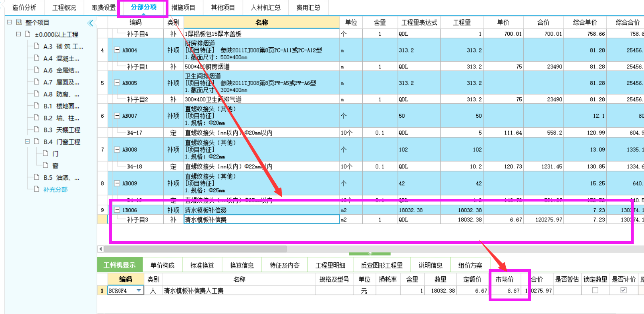Screen dimensions: 644x314
Task: Open the BCRGF4 code dropdown
Action: coord(139,291)
